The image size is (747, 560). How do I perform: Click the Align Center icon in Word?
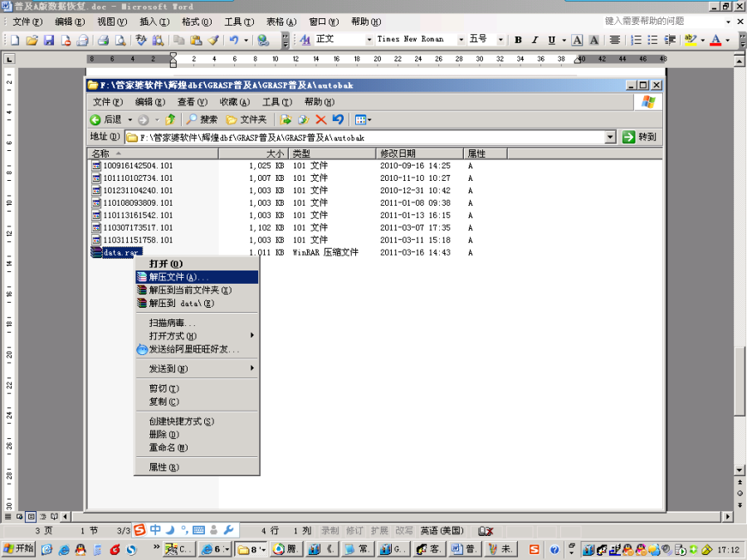coord(614,40)
